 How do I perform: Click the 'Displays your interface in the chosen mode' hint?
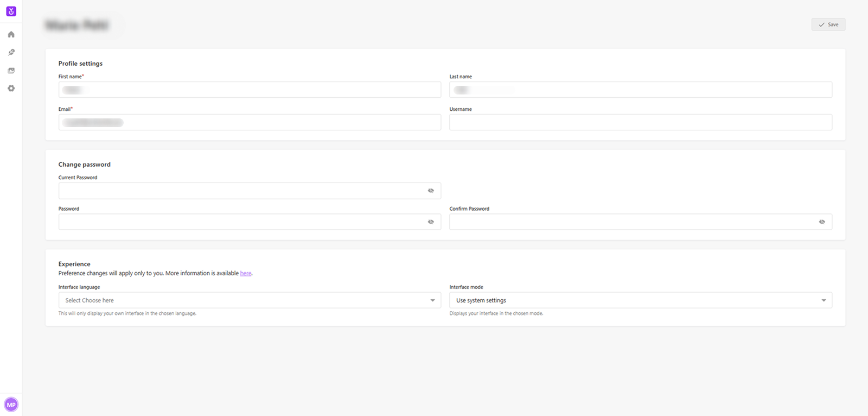(x=496, y=313)
